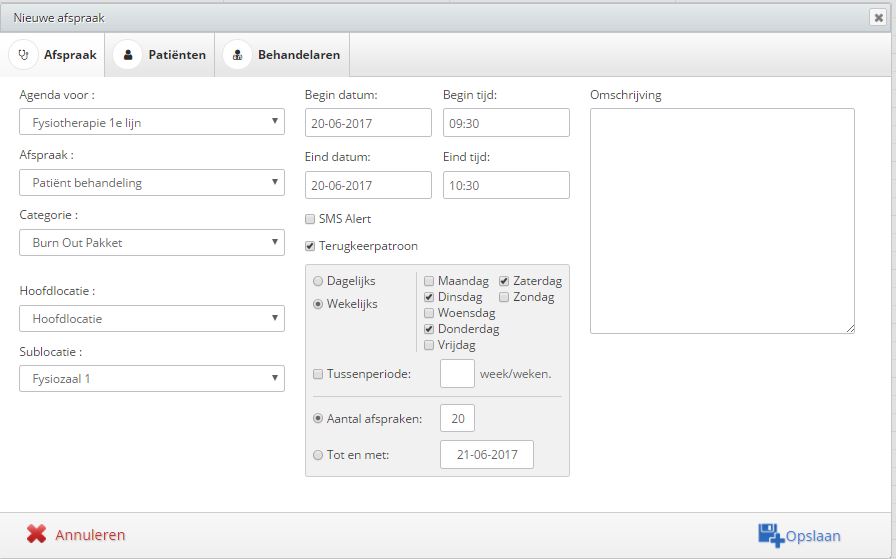This screenshot has height=559, width=896.
Task: Click the doctor icon on Behandelaren tab
Action: click(x=237, y=55)
